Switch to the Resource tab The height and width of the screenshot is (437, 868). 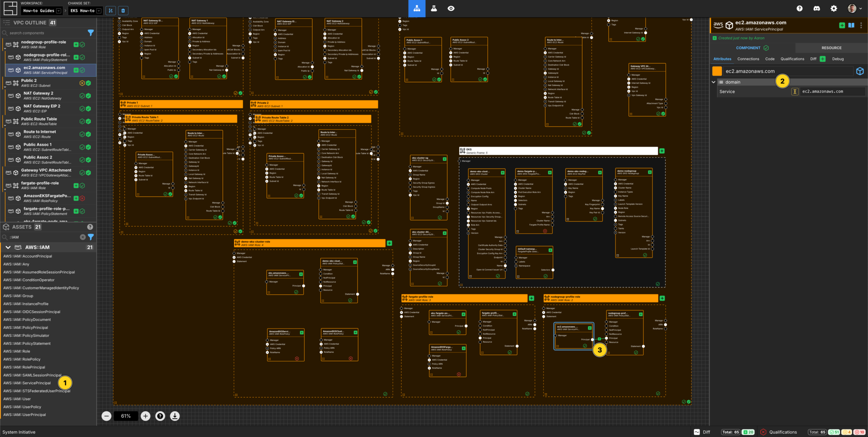click(831, 48)
